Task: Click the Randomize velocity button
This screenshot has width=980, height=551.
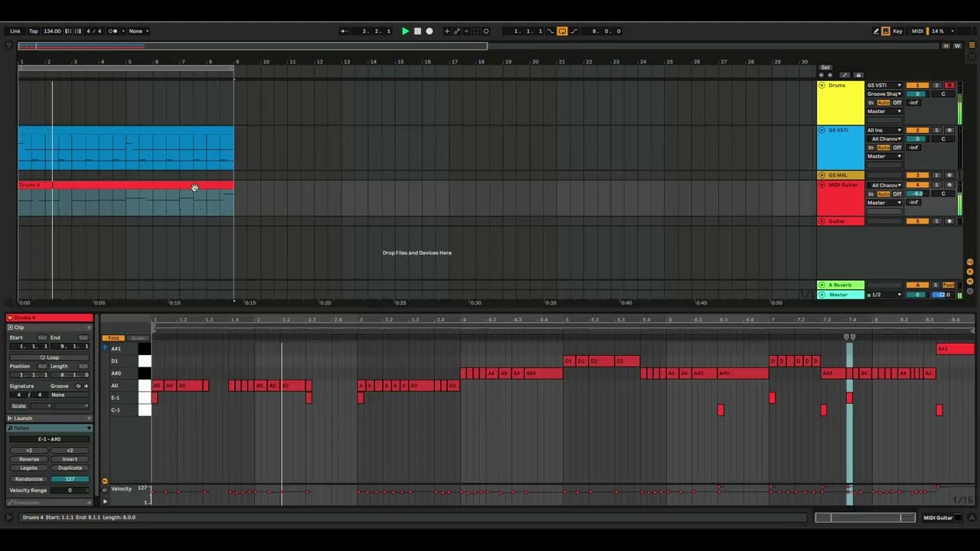Action: (x=29, y=479)
